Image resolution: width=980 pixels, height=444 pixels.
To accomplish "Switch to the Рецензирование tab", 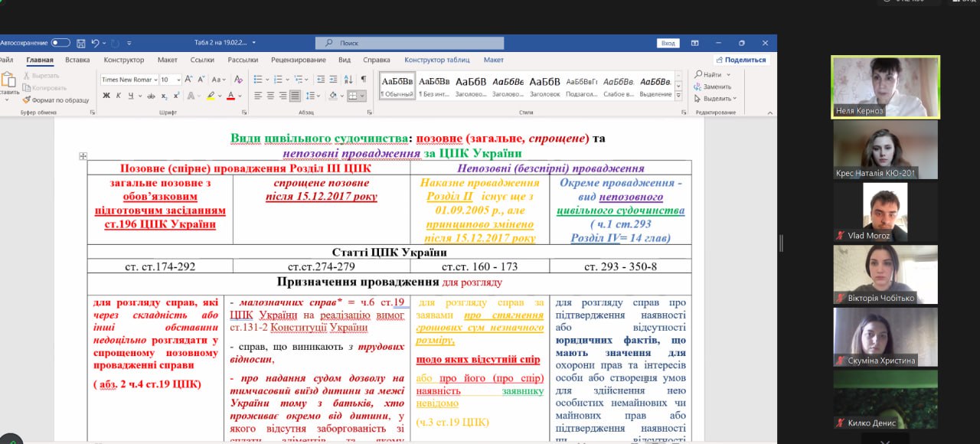I will coord(298,60).
